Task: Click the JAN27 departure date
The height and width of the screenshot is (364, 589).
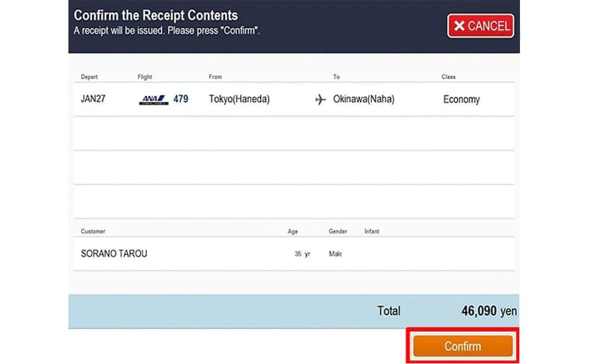Action: point(92,99)
